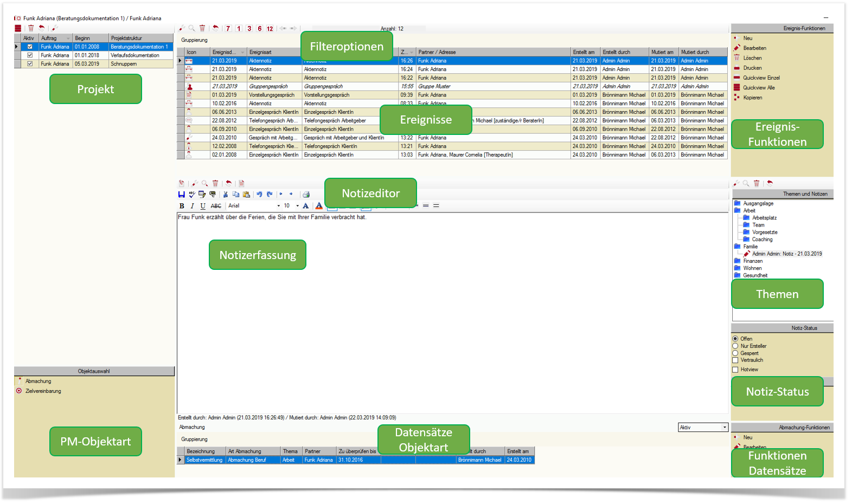Click the red list icon in project toolbar
The height and width of the screenshot is (504, 852).
click(x=18, y=28)
